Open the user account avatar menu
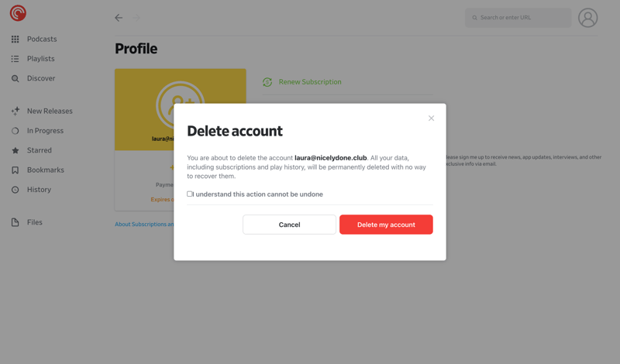The width and height of the screenshot is (620, 364). pos(587,17)
